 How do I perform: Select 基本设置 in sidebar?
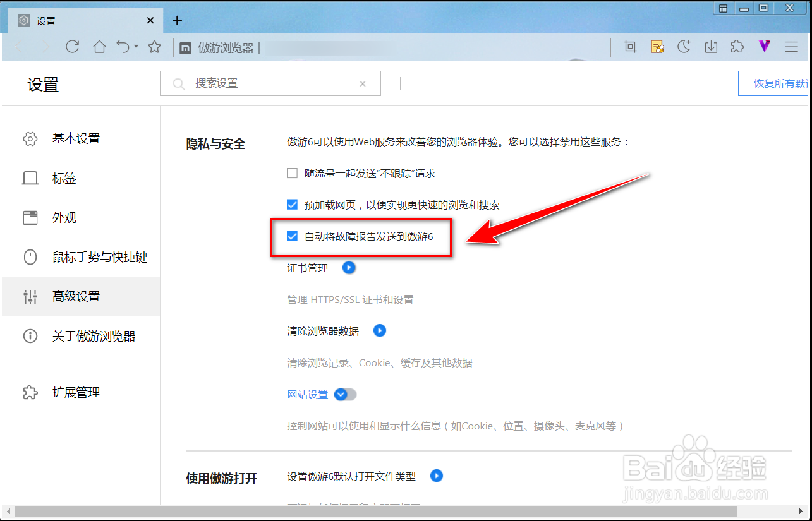pyautogui.click(x=81, y=138)
